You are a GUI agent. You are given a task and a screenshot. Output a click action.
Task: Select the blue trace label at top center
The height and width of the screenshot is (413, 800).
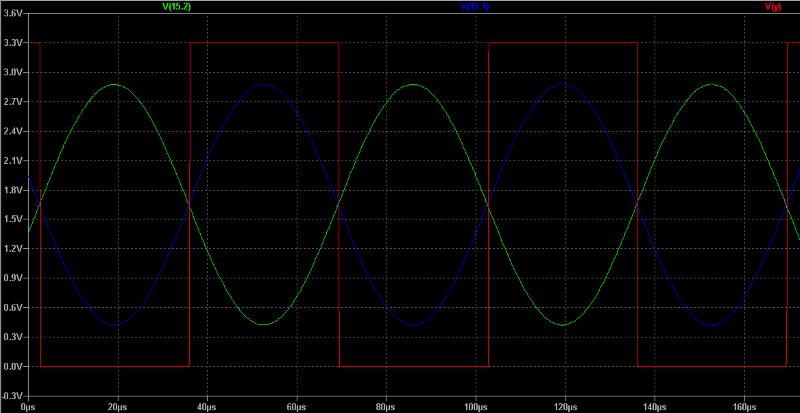(475, 8)
